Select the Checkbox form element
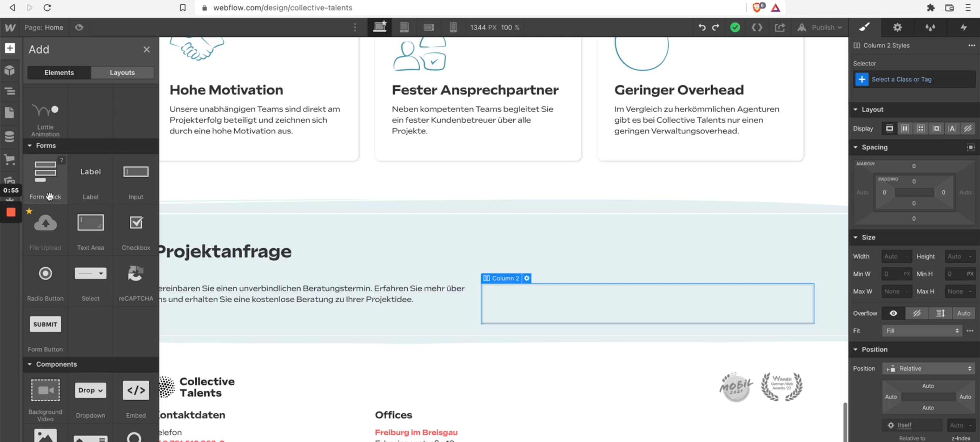Screen dimensions: 980x442 (136, 230)
